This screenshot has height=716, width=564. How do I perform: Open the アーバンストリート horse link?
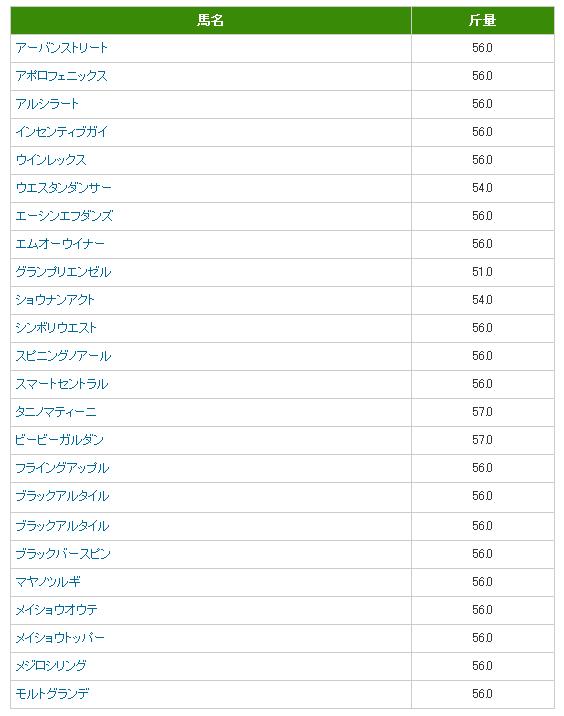point(61,48)
